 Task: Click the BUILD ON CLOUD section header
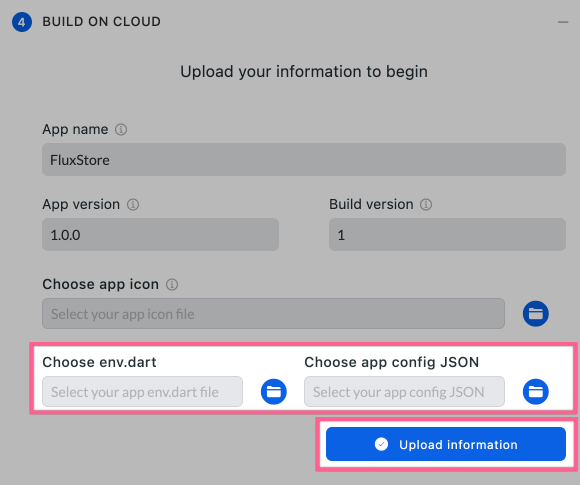101,22
